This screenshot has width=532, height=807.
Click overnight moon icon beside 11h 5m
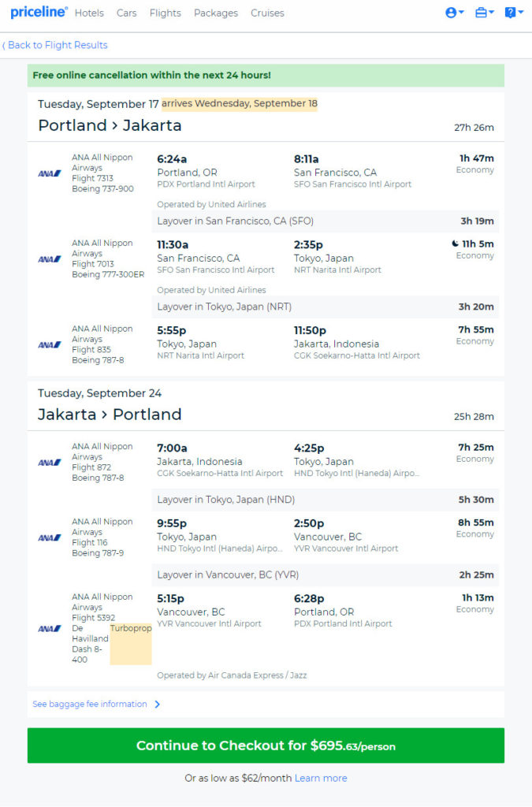click(455, 244)
